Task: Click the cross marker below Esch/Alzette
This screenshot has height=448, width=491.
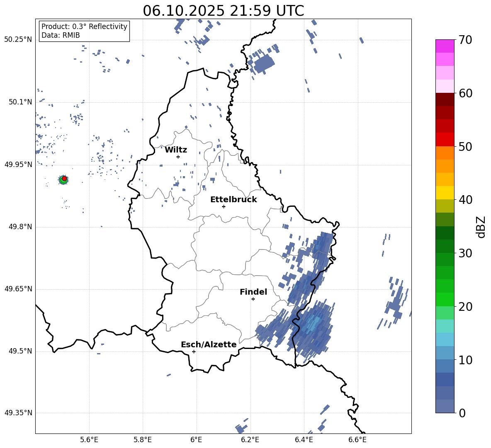Action: (194, 351)
